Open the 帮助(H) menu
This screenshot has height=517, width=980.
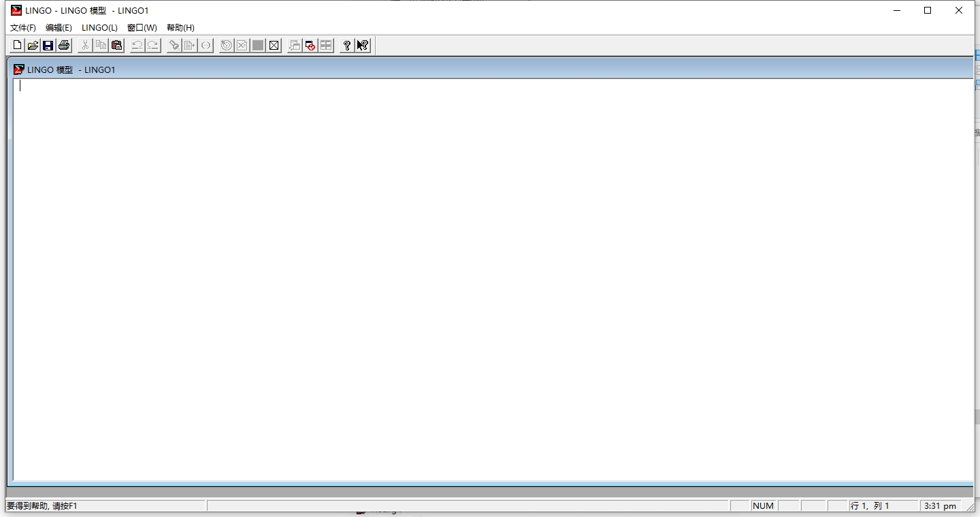pyautogui.click(x=180, y=28)
